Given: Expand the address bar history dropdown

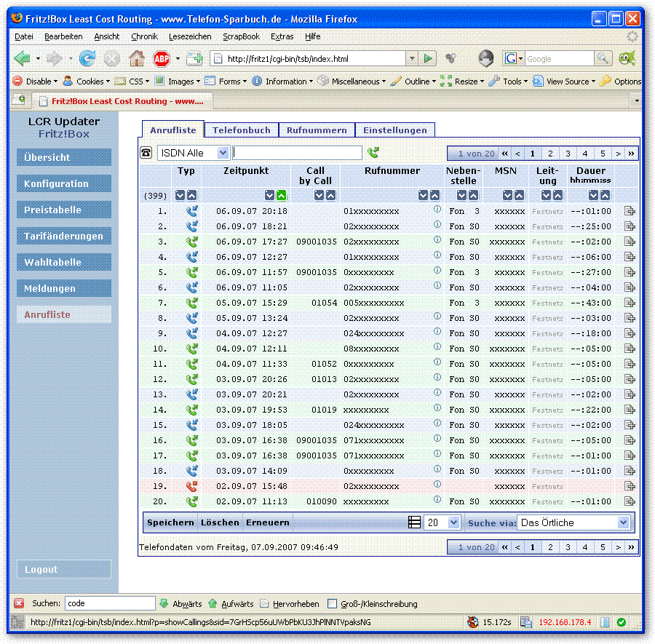Looking at the screenshot, I should click(412, 58).
